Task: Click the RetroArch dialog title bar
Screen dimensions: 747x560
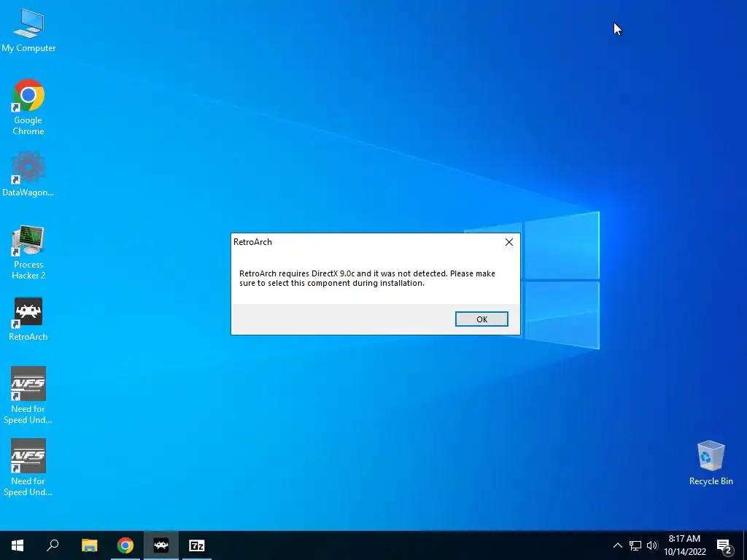Action: 365,242
